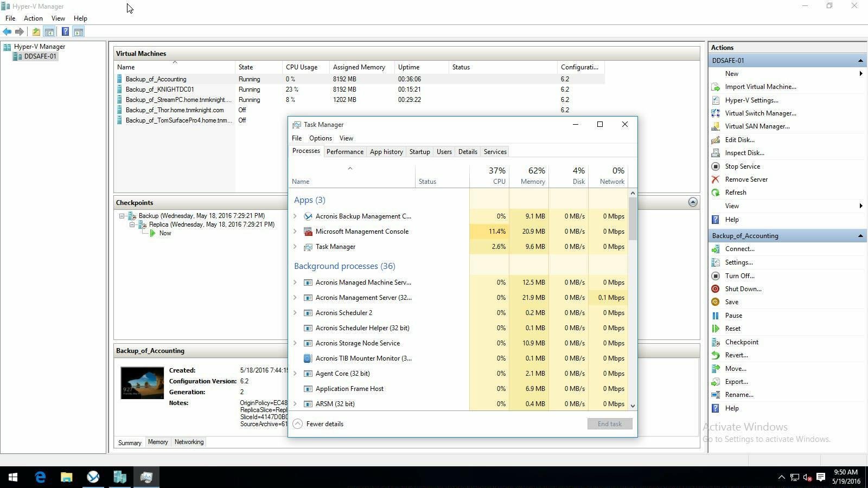Click the Up one level folder icon
The height and width of the screenshot is (488, 868).
(36, 32)
